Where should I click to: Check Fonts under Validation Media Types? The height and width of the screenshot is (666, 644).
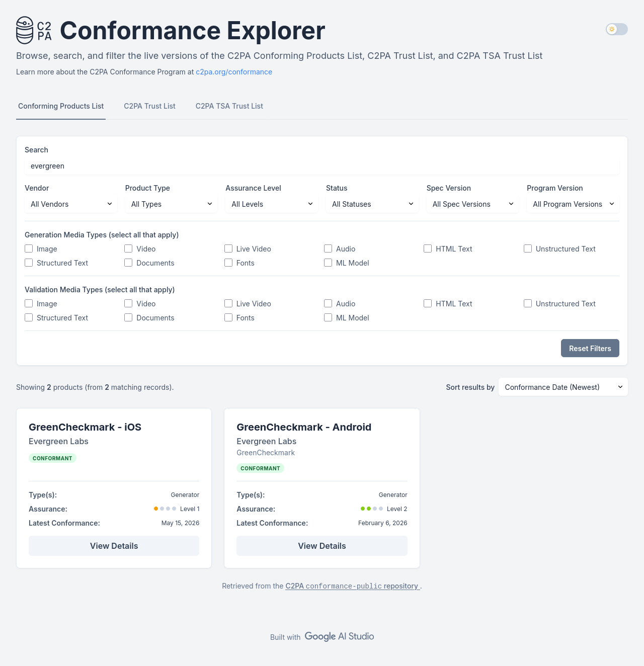[x=228, y=318]
